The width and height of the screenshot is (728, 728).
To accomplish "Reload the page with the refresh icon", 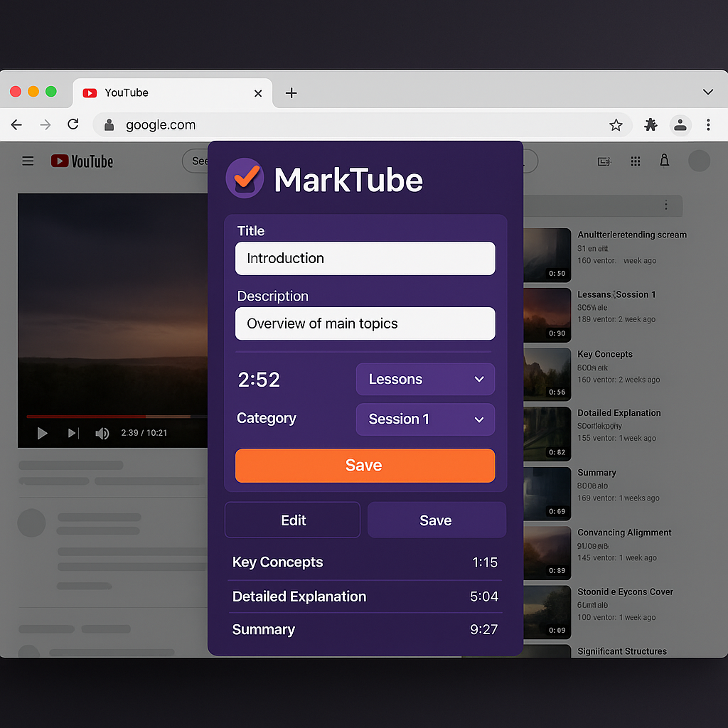I will point(73,124).
